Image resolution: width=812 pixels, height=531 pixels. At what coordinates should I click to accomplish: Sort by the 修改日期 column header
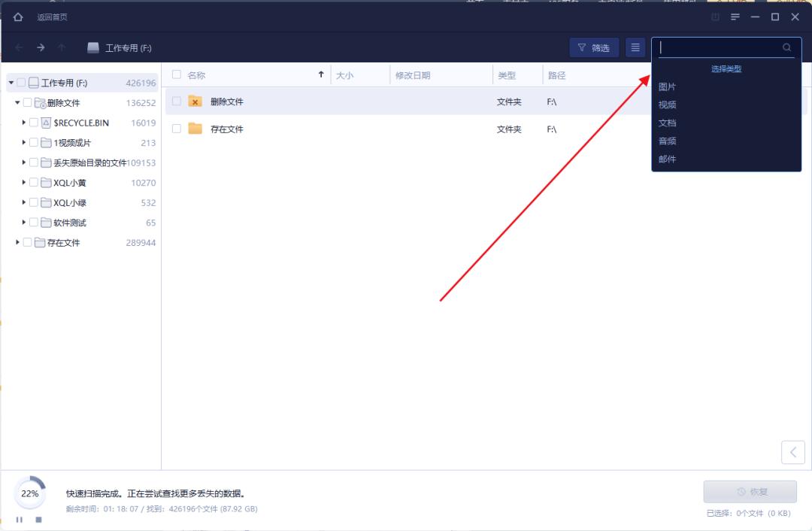point(413,75)
